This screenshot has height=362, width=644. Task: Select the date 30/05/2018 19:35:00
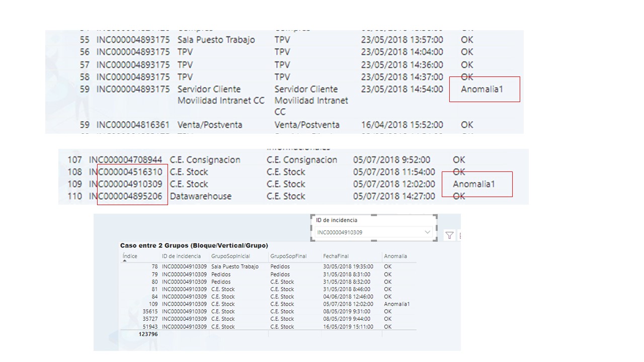pos(348,267)
